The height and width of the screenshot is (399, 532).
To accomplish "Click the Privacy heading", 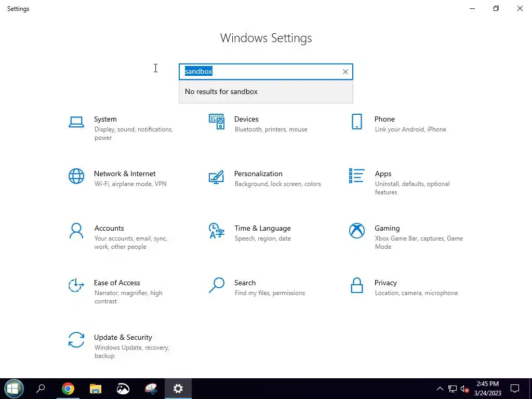I will point(385,283).
